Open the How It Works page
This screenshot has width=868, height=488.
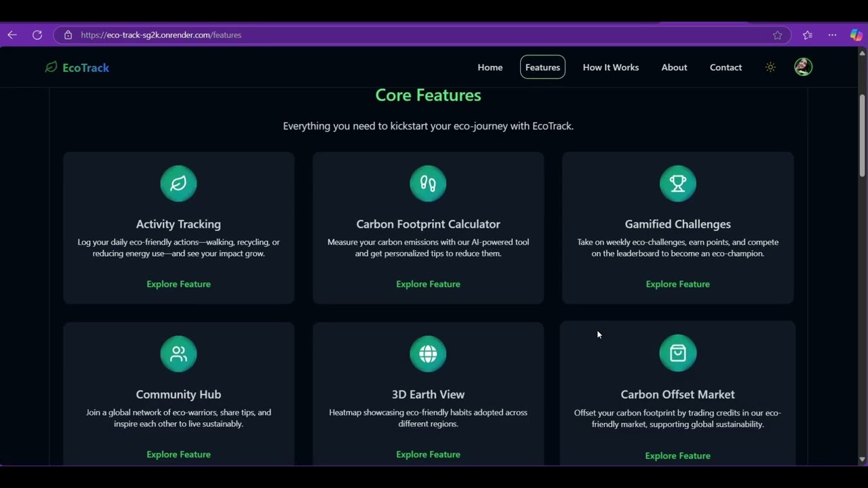(611, 67)
